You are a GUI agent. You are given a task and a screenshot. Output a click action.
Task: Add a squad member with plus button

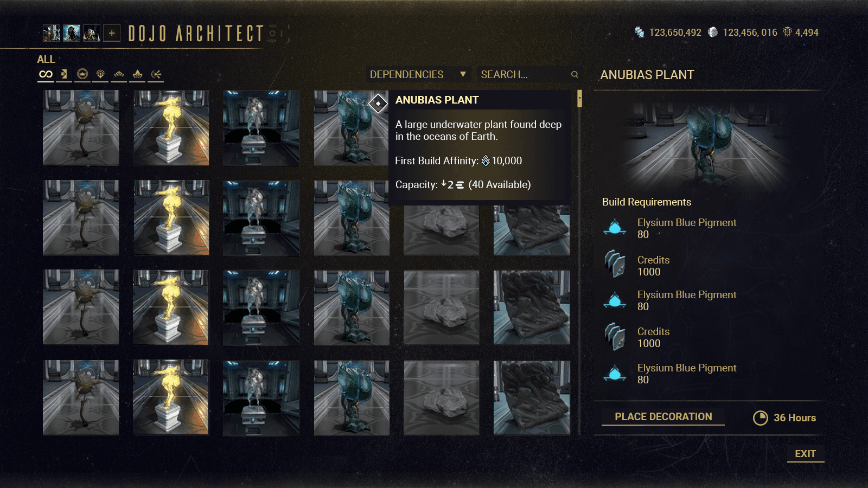112,33
